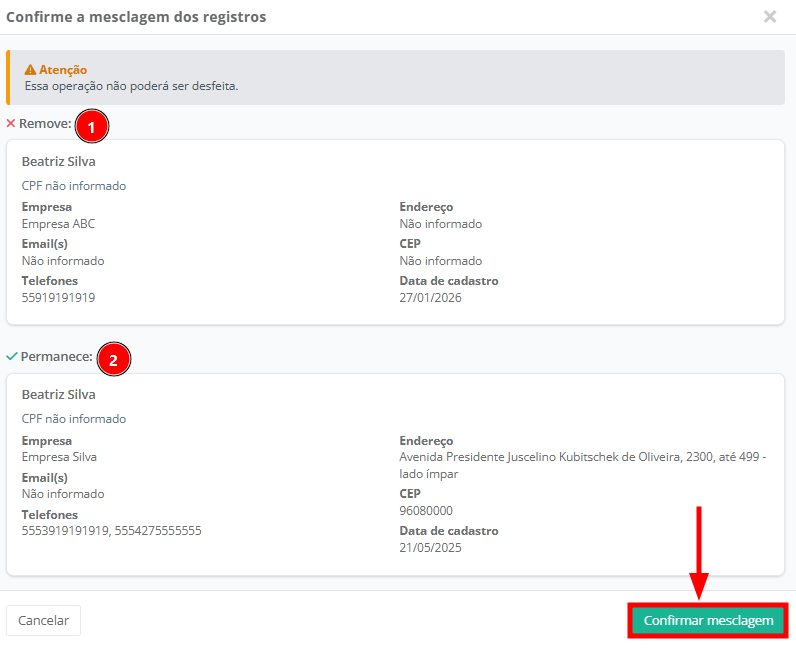Click the red badge numbered 1

tap(92, 127)
